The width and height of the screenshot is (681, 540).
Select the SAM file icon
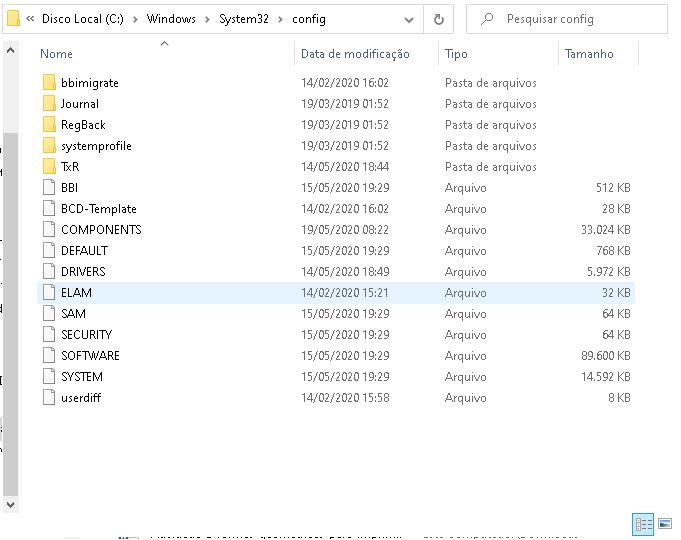(50, 314)
